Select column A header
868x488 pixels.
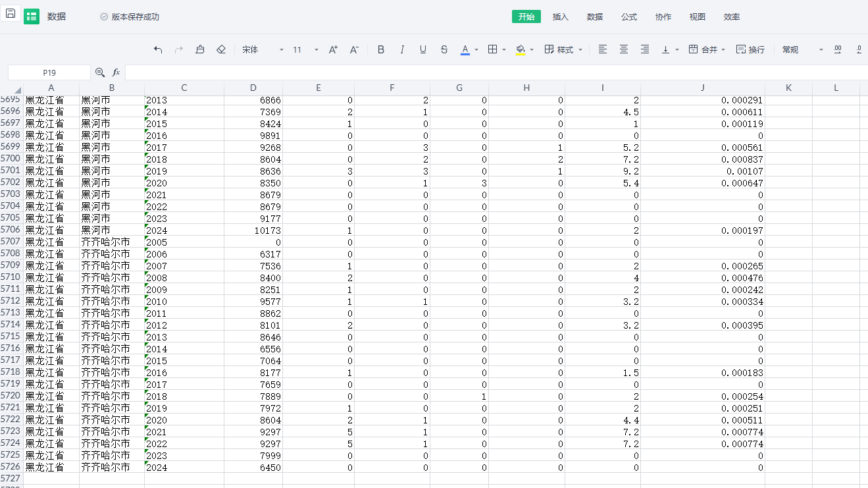[51, 88]
